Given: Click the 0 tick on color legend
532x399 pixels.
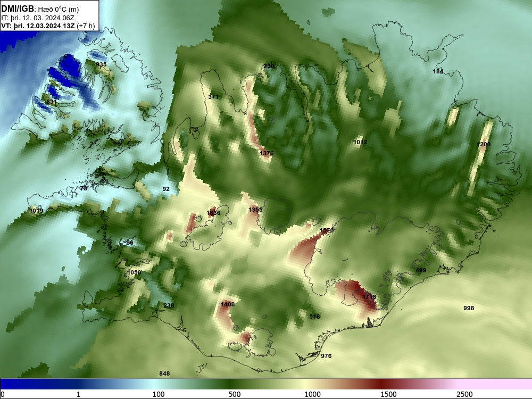Looking at the screenshot, I should [3, 394].
